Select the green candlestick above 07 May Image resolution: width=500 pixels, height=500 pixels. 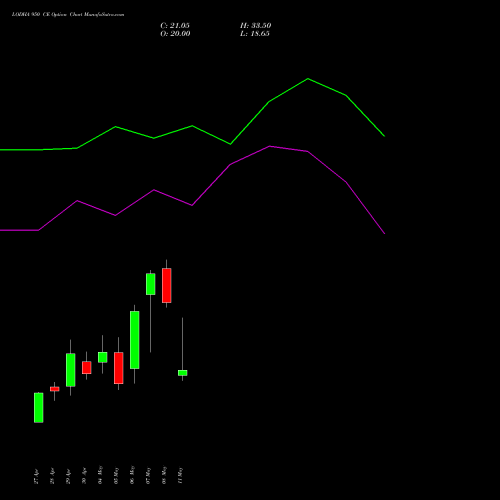pos(151,284)
